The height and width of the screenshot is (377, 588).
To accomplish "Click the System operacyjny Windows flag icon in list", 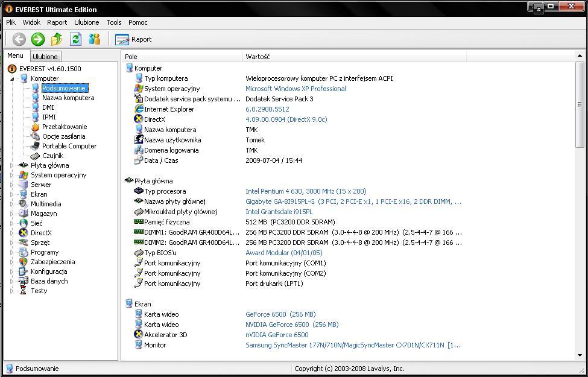I will [138, 89].
